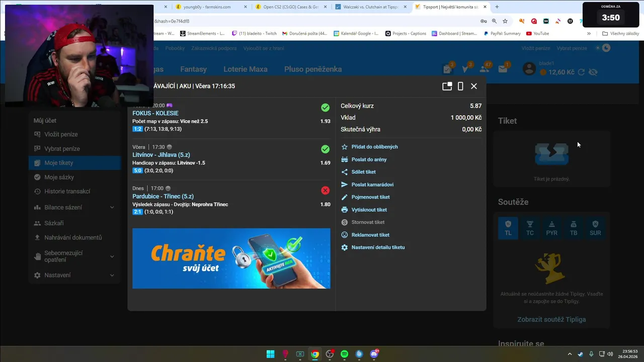Select the TB competition tab
This screenshot has width=644, height=362.
tap(574, 228)
